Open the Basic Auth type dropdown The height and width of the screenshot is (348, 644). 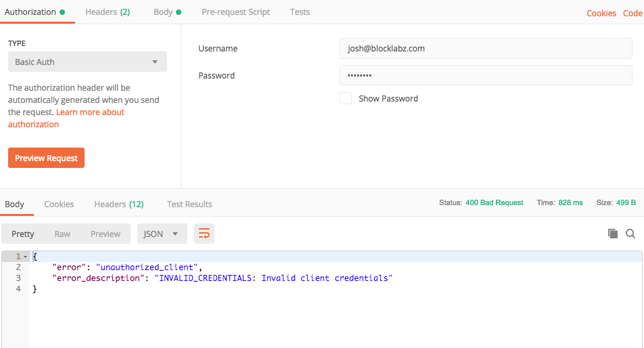pos(87,62)
